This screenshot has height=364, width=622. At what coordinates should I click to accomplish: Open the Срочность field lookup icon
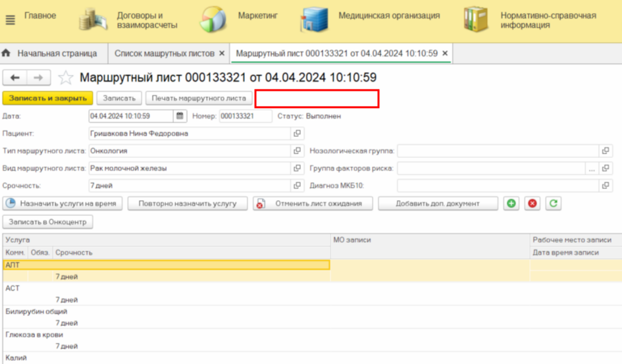(x=297, y=186)
